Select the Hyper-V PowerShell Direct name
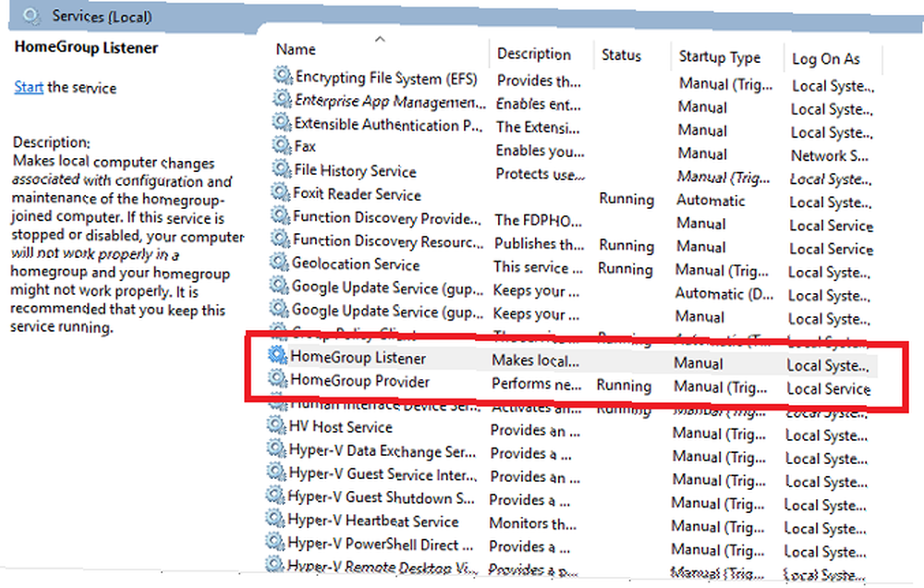 tap(380, 544)
